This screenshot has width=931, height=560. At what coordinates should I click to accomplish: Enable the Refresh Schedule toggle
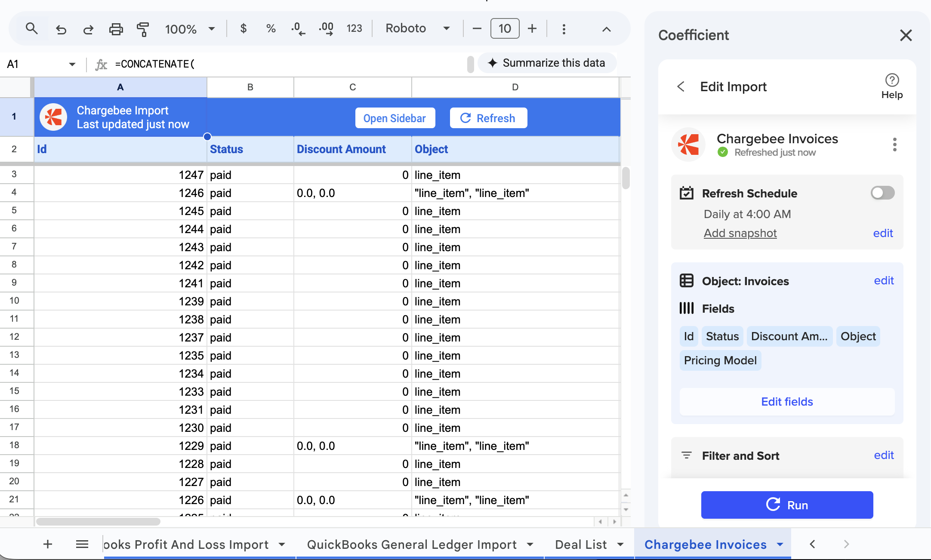point(882,193)
